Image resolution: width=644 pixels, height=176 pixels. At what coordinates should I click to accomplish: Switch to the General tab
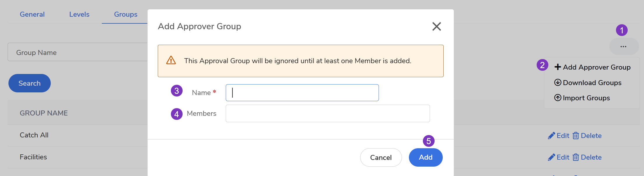[x=32, y=14]
